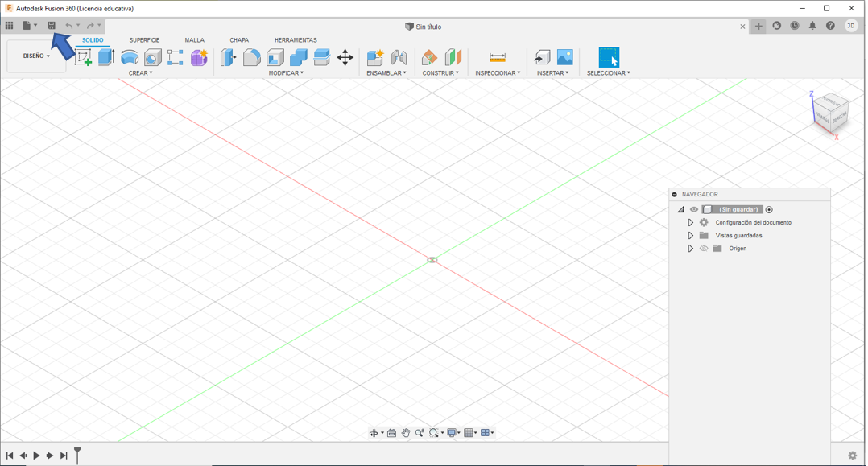Select the Zoom tool
868x466 pixels.
(x=420, y=433)
